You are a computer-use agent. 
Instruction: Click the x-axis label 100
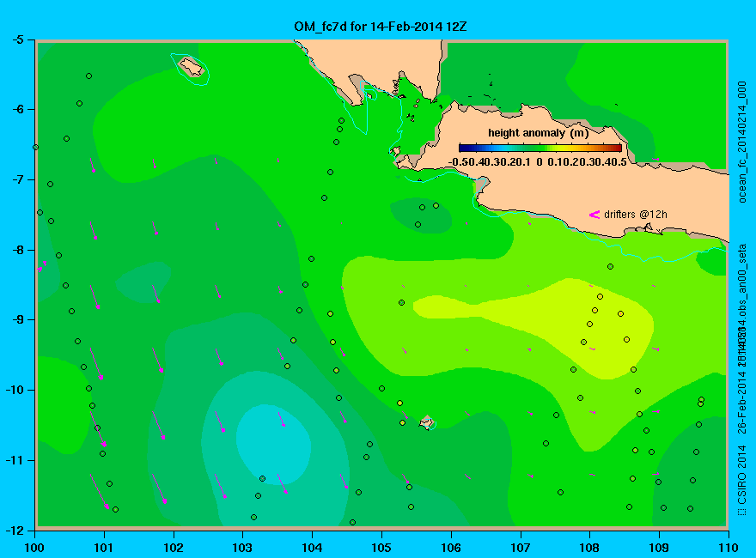click(x=34, y=548)
